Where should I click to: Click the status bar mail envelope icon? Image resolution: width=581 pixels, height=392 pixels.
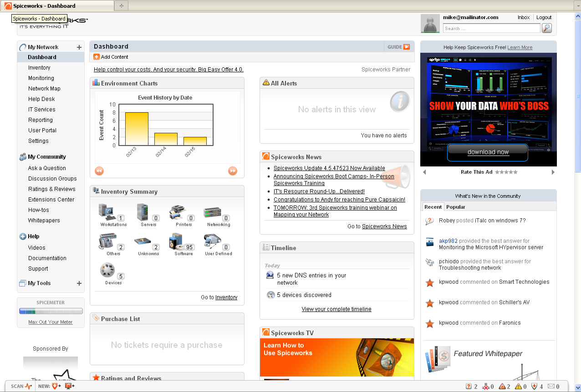(x=551, y=387)
